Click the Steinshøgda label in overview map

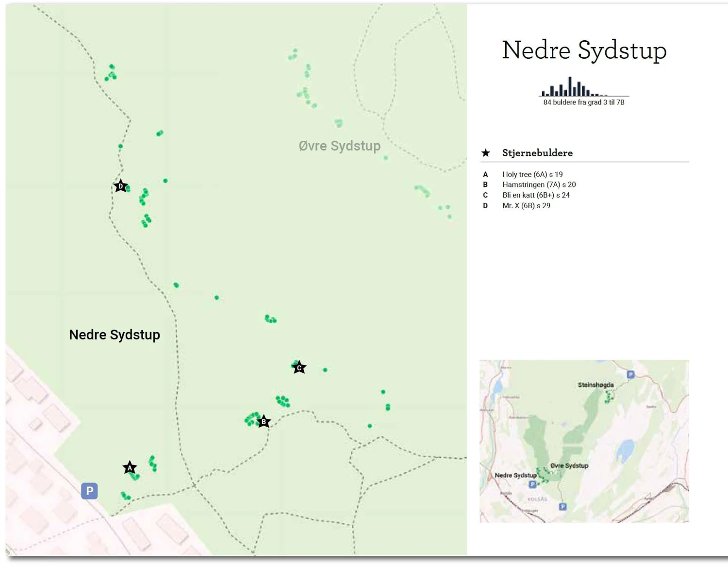[596, 385]
